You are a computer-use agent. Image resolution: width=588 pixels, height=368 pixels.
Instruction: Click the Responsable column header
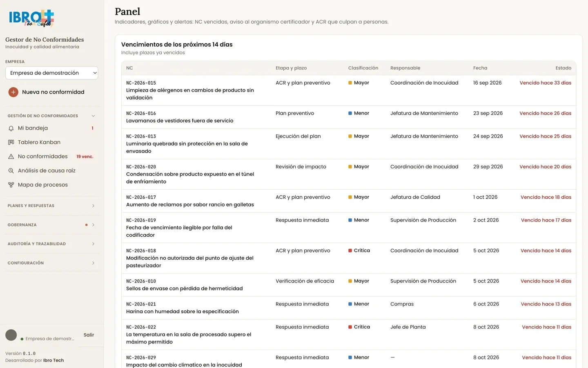tap(405, 68)
